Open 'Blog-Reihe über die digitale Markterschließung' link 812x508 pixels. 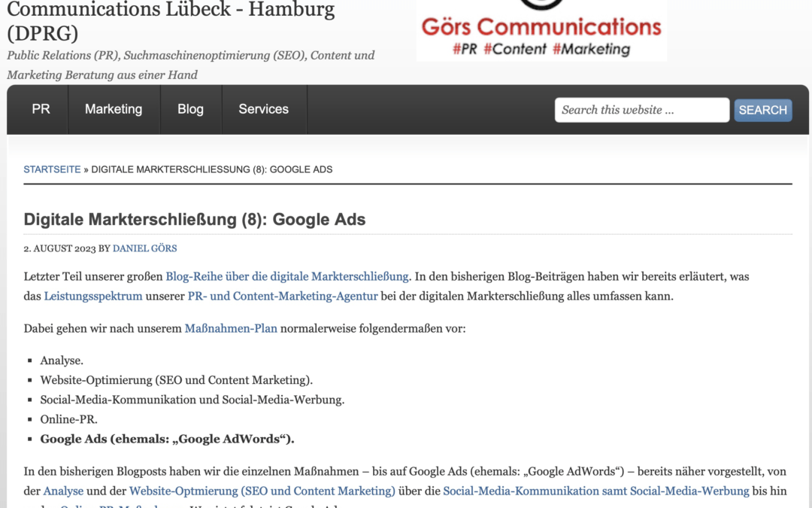point(287,276)
